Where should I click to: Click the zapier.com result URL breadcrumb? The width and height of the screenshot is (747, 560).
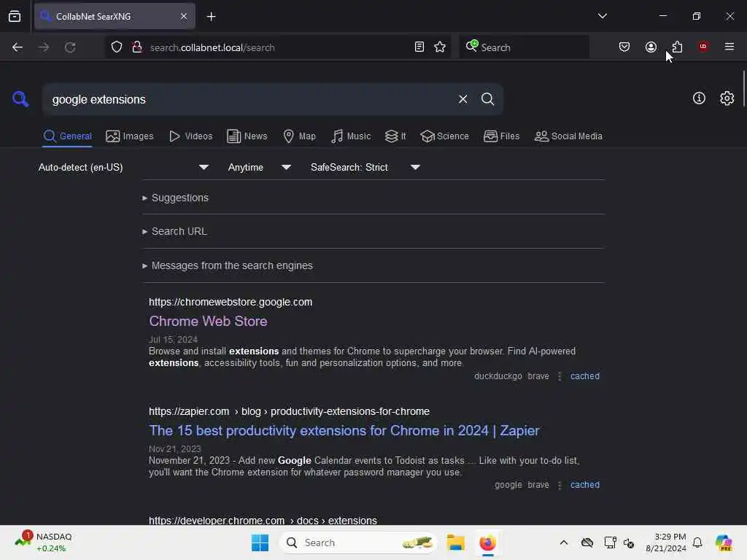(x=289, y=411)
